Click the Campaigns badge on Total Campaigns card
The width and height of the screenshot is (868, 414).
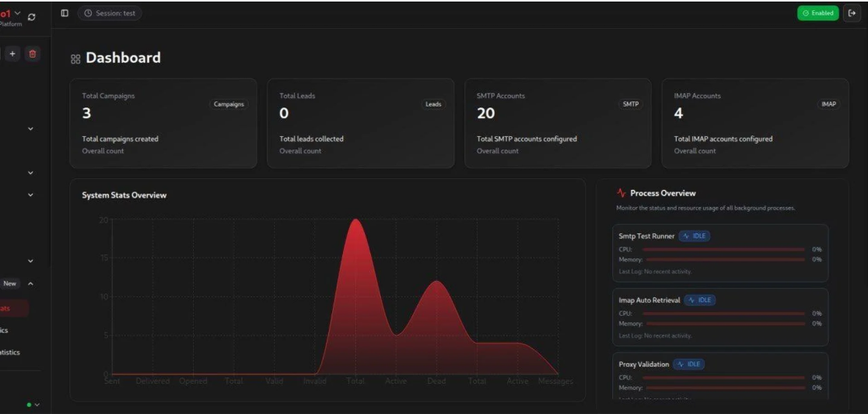[229, 103]
